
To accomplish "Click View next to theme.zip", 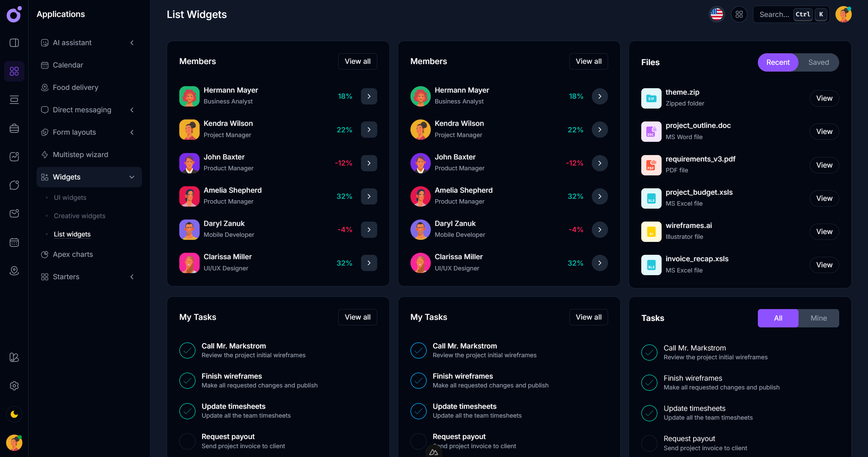I will coord(824,98).
